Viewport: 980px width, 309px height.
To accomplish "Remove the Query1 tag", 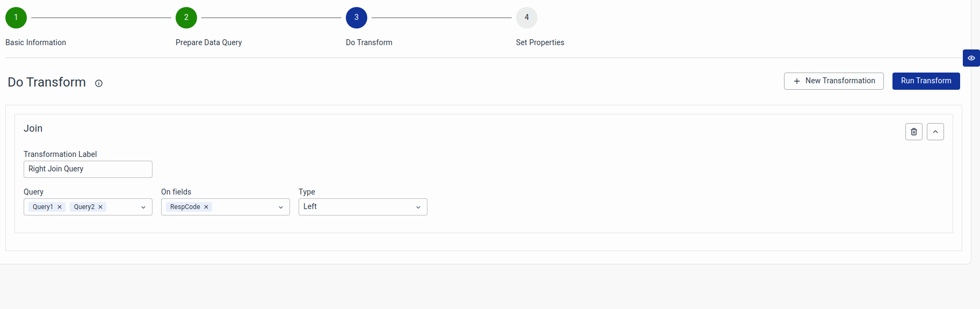I will [60, 207].
